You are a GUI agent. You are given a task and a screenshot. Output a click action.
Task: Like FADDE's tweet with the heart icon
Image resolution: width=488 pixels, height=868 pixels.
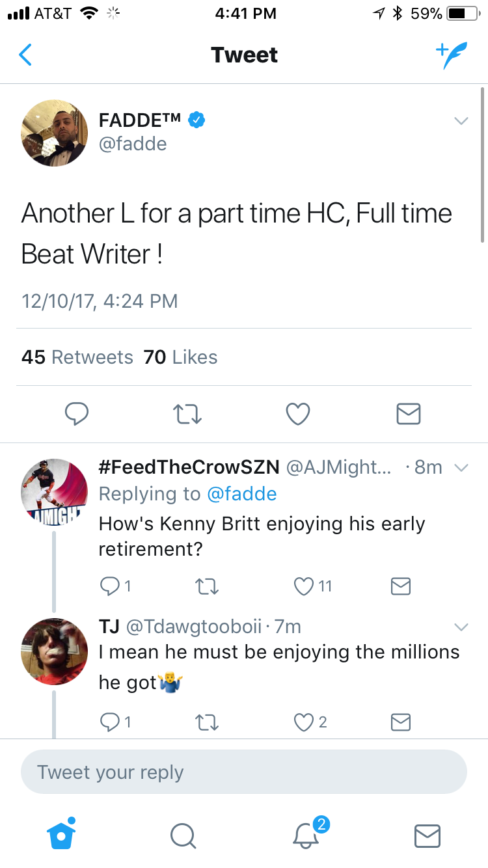pyautogui.click(x=298, y=414)
